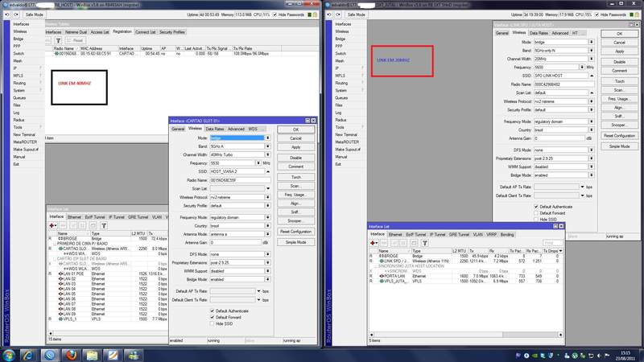Click remove minus icon in left Interface List
644x362 pixels.
[63, 225]
